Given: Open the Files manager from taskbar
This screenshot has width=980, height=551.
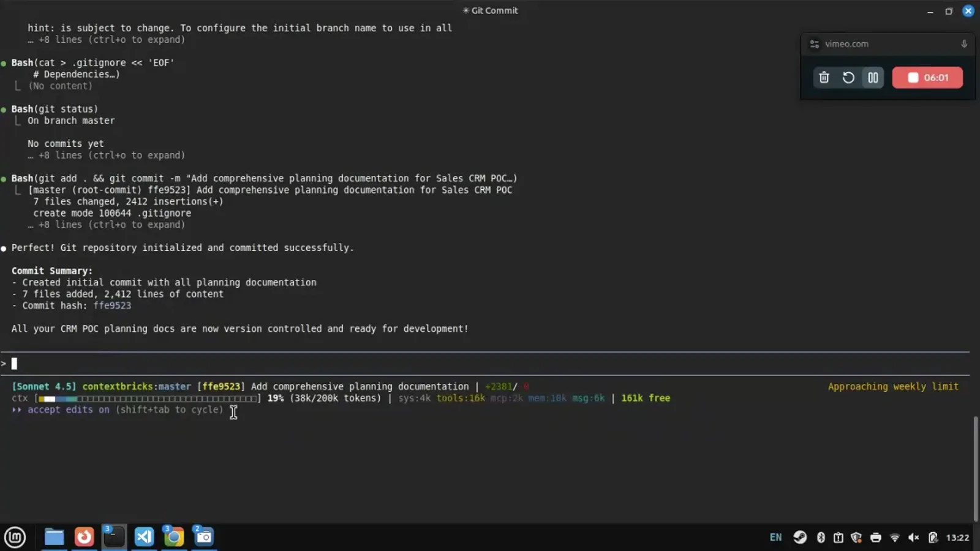Looking at the screenshot, I should point(54,538).
